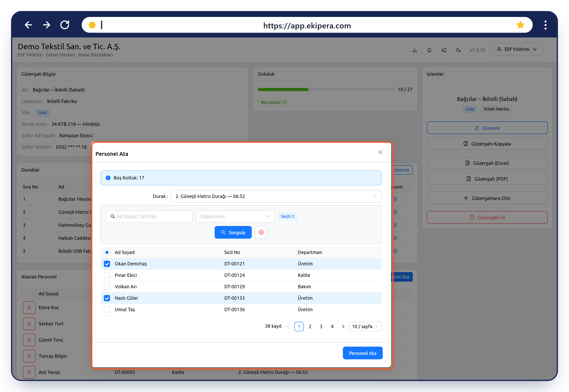Click the Ad Soyad / Sicil No search field
Viewport: 569px width, 392px height.
tap(149, 216)
